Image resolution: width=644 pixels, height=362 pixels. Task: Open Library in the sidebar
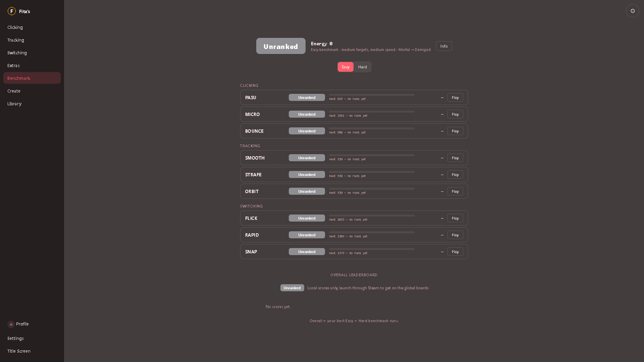click(x=32, y=104)
